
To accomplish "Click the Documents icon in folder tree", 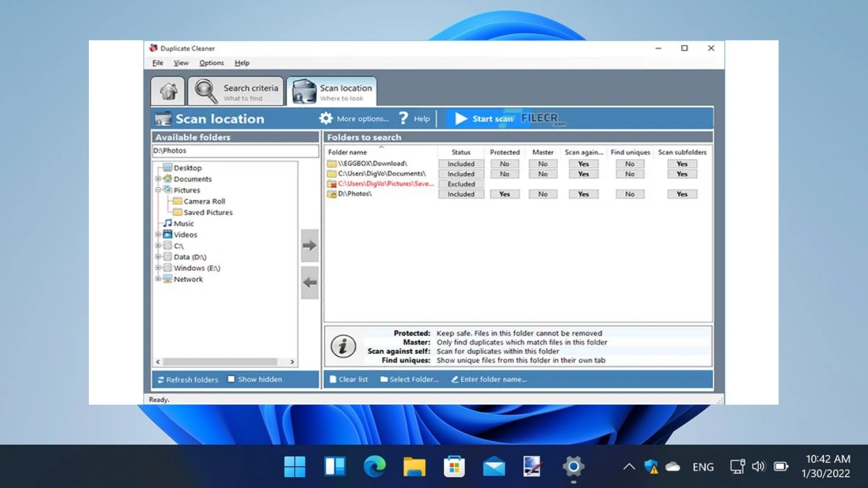I will [167, 179].
